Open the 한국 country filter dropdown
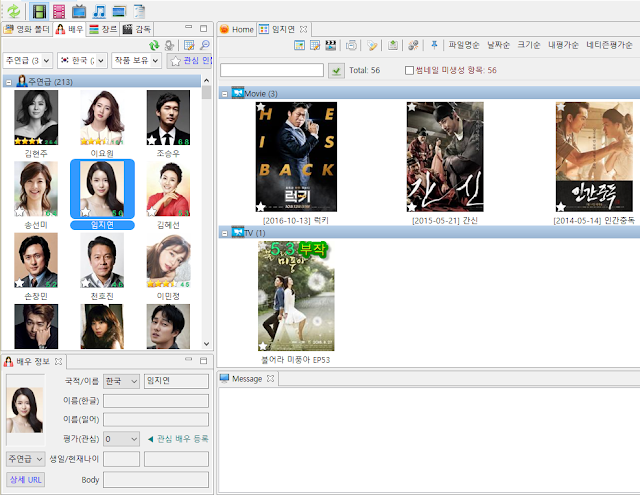This screenshot has width=640, height=495. click(82, 61)
